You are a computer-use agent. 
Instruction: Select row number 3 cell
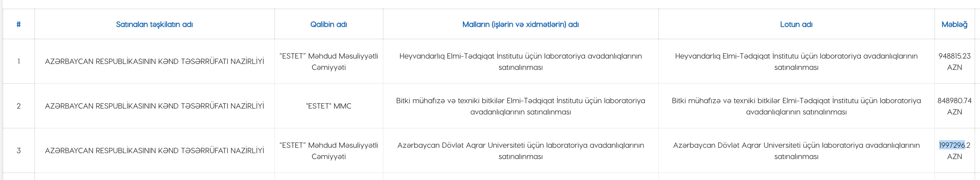(x=19, y=151)
